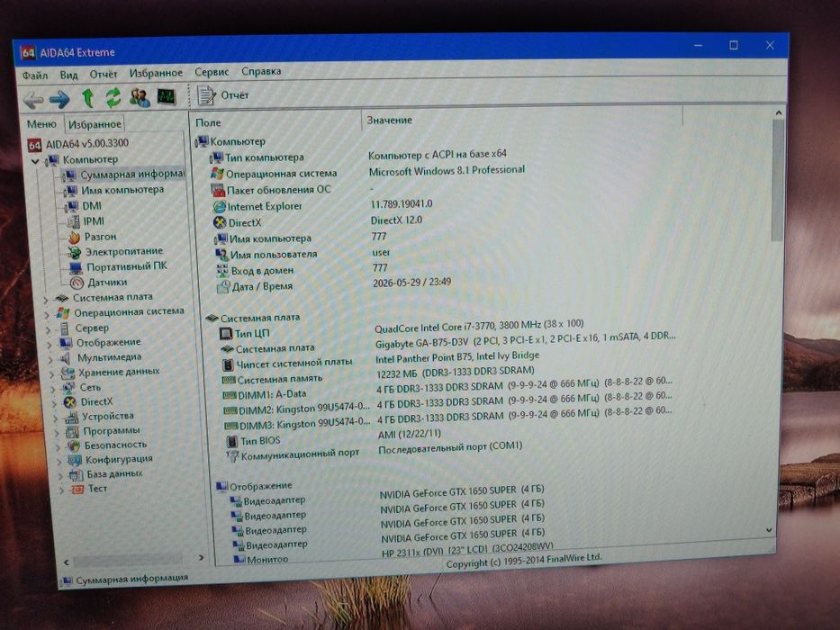Click the users toolbar icon
The width and height of the screenshot is (840, 630).
[140, 97]
